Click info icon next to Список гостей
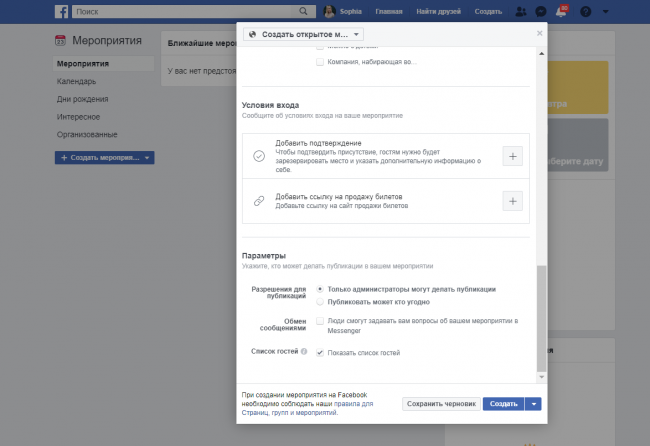Screen dimensions: 650x446 click(x=306, y=353)
